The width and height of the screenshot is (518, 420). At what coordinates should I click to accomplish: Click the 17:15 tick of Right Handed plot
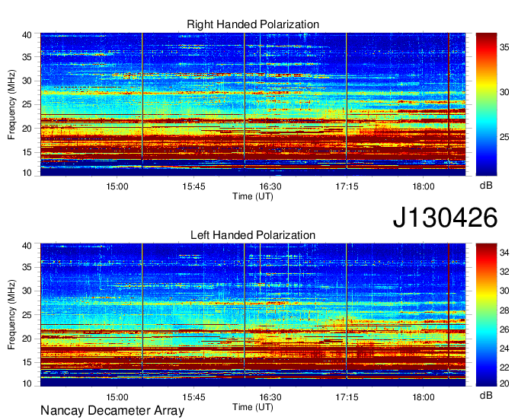347,186
